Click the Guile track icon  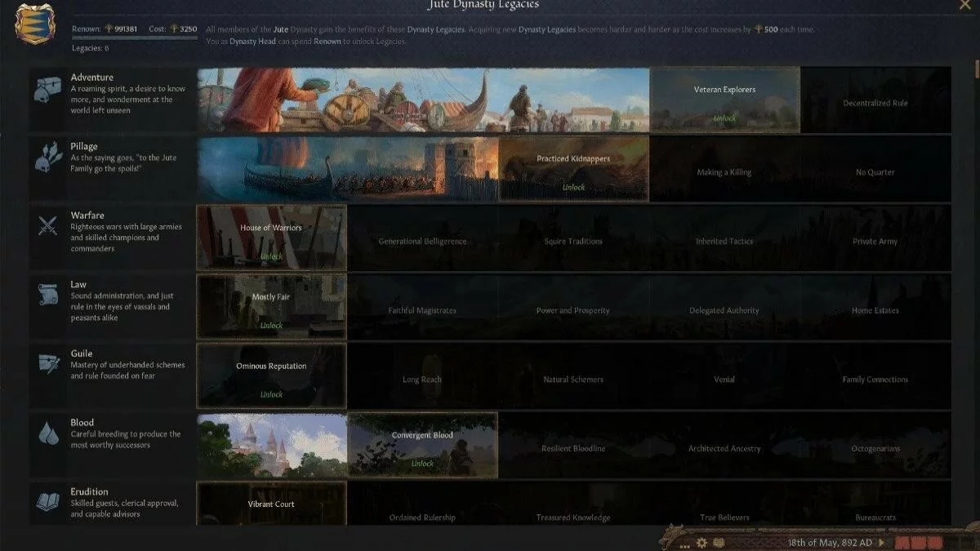pos(48,365)
